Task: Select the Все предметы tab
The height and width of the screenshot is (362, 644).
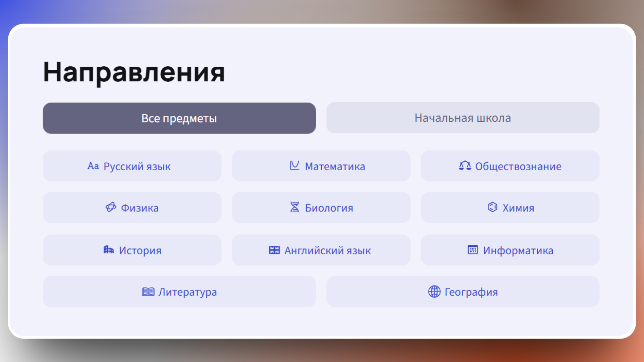Action: [x=179, y=118]
